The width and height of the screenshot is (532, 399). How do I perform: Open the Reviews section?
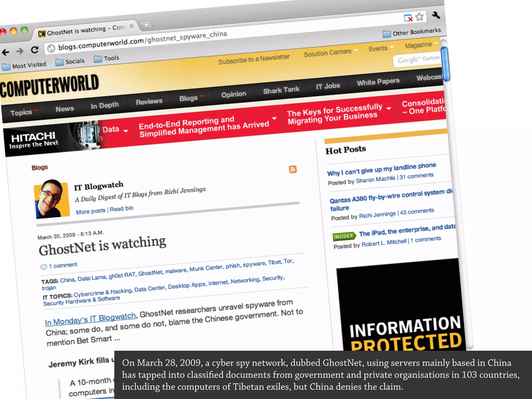coord(149,102)
